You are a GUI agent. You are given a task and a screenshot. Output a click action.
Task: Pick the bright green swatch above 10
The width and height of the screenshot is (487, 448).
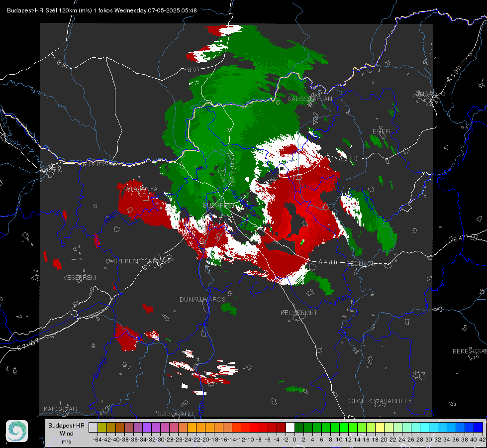pos(344,428)
